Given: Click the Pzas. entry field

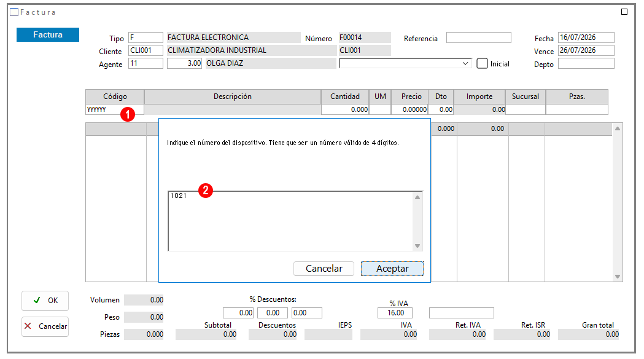Looking at the screenshot, I should [x=577, y=109].
